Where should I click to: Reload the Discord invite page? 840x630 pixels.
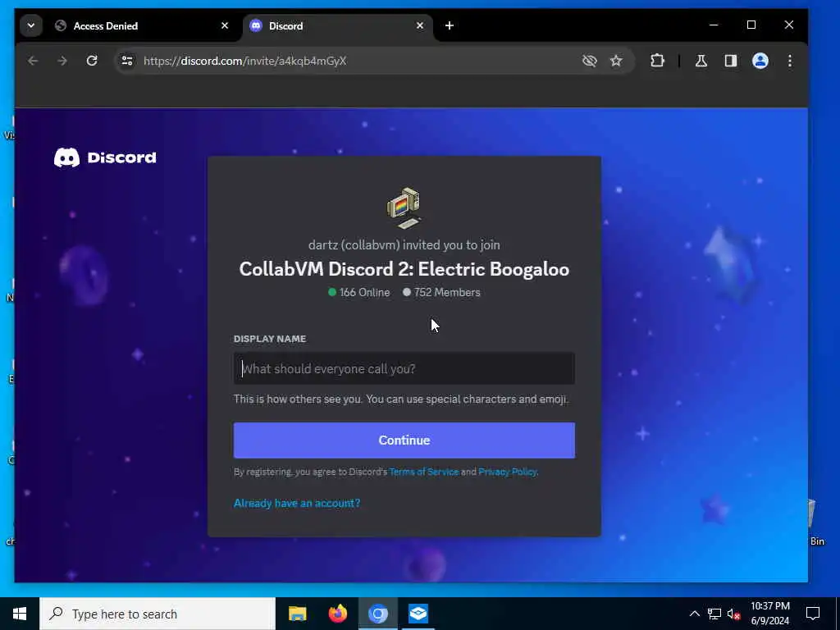click(92, 61)
